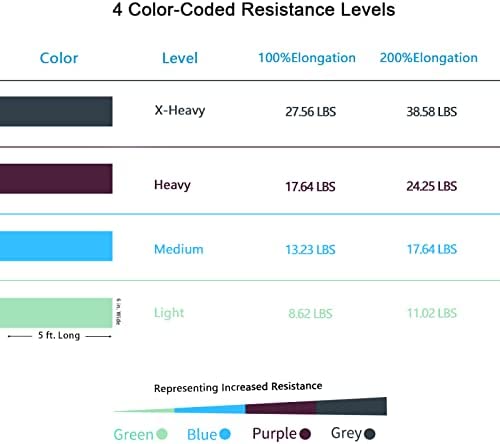The width and height of the screenshot is (500, 444).
Task: Click the 24.25 LBS value
Action: pos(431,186)
